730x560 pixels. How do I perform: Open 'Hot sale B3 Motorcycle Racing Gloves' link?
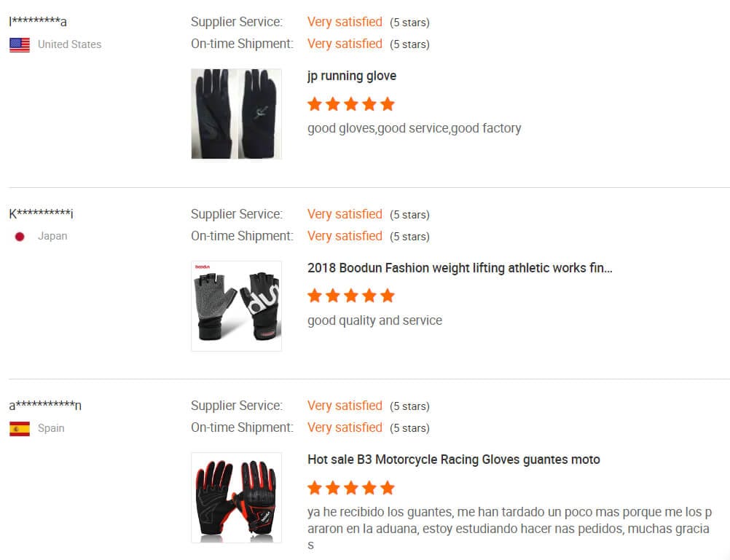point(454,460)
